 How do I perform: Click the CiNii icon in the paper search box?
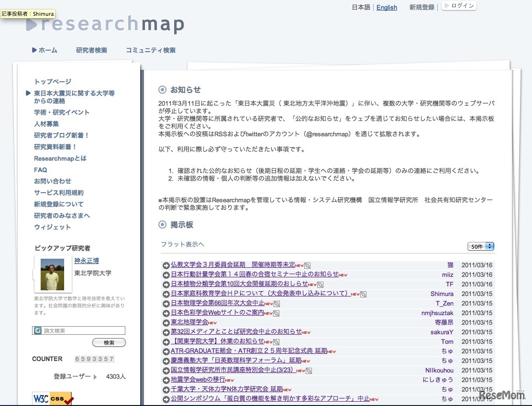37,330
